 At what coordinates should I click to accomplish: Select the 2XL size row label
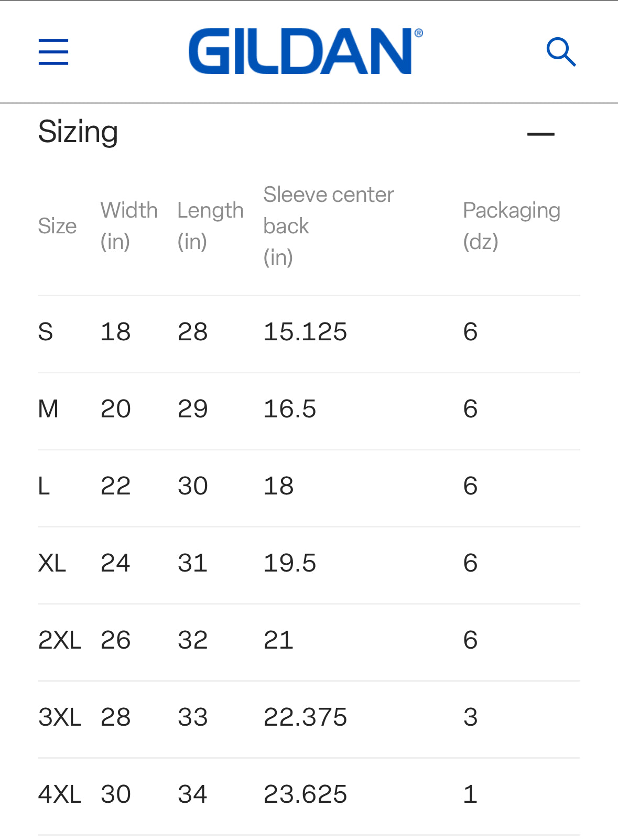[x=60, y=640]
